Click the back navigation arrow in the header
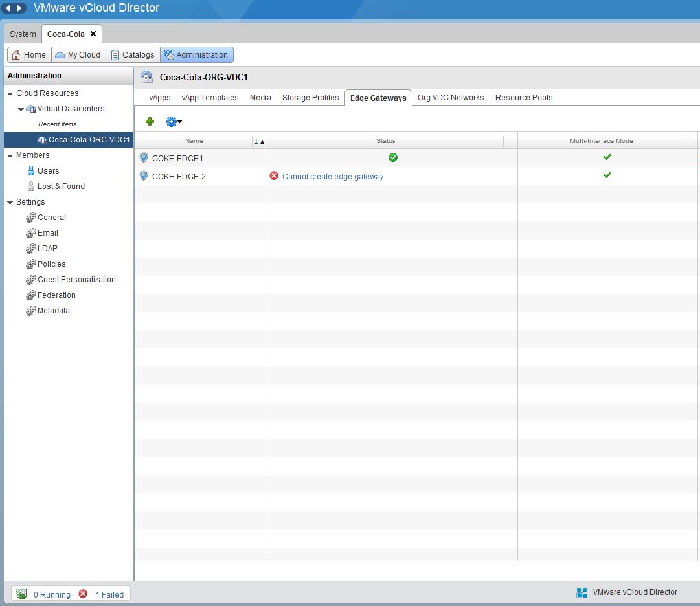 [x=8, y=8]
